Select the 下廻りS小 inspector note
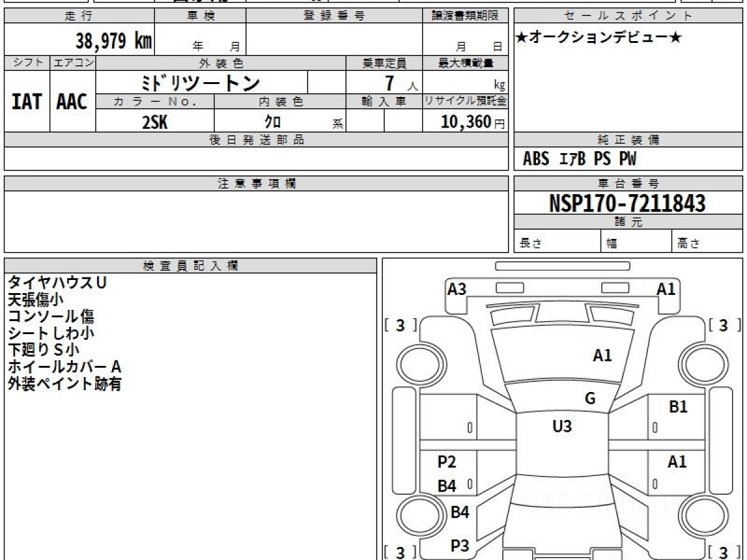 44,350
